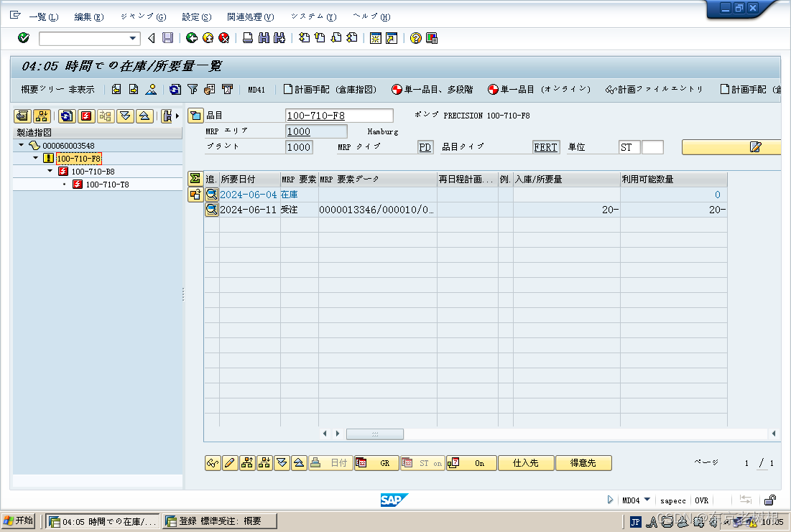Select the 100-710-T8 tree item
Screen dimensions: 791x532
tap(108, 185)
